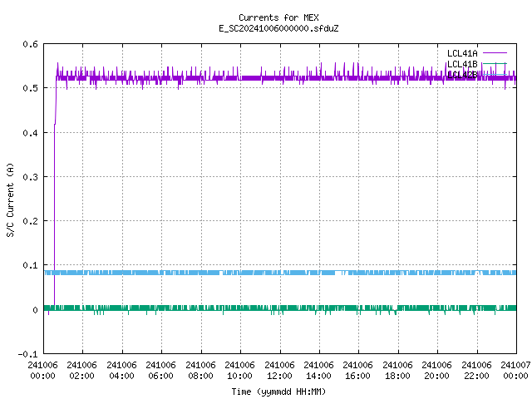The image size is (532, 399).
Task: Click the y-axis tick value 0.1
Action: coord(31,265)
